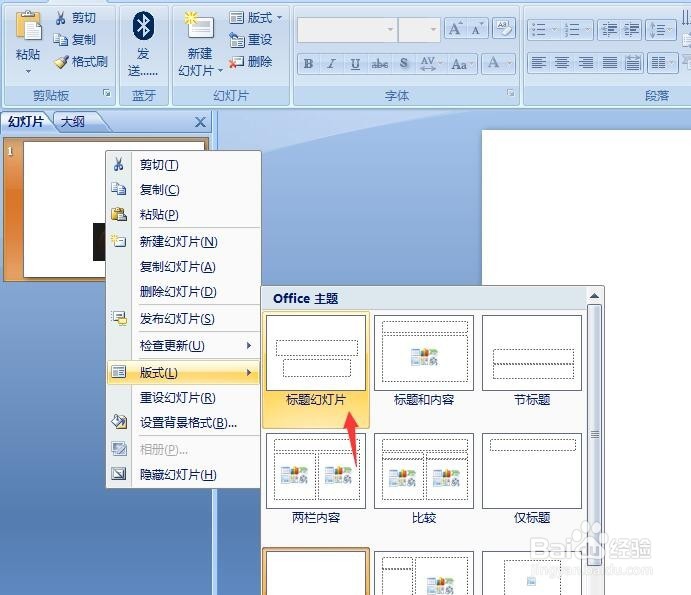The width and height of the screenshot is (691, 595).
Task: Open the bullets list dropdown
Action: (543, 30)
